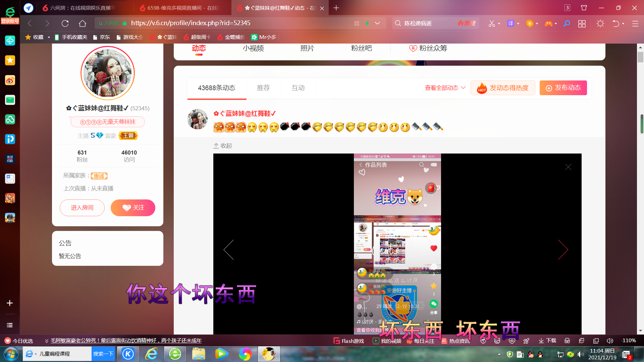Close the image viewer with X
644x362 pixels.
coord(568,167)
